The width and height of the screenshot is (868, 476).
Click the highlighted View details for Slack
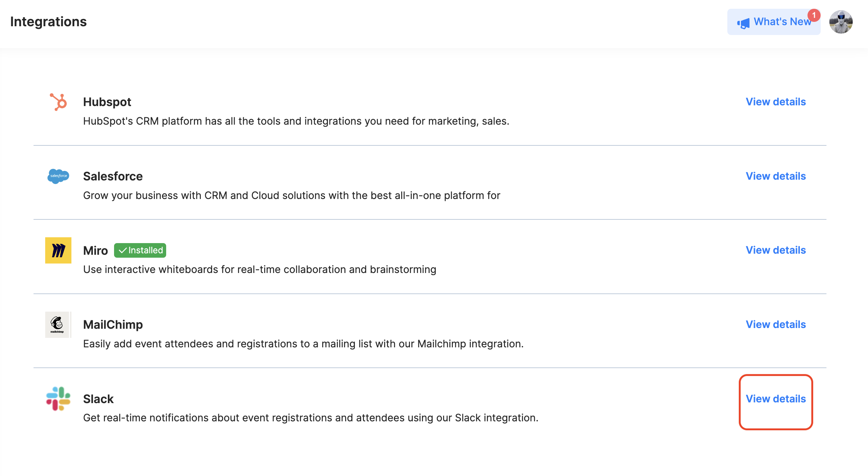tap(776, 399)
